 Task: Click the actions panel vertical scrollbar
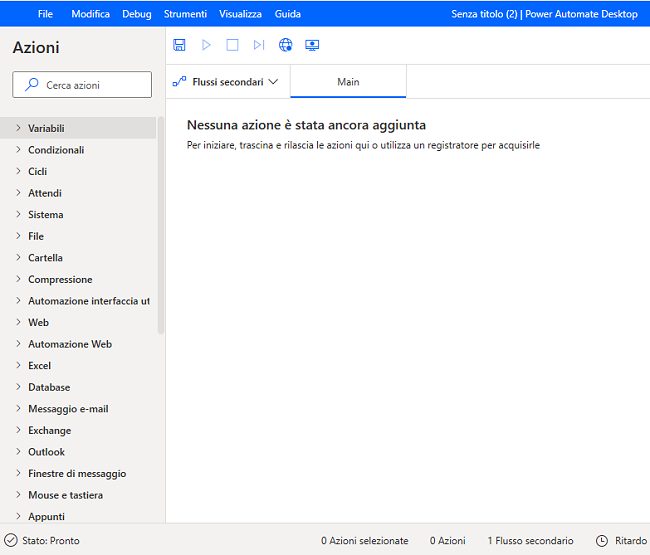pyautogui.click(x=161, y=225)
